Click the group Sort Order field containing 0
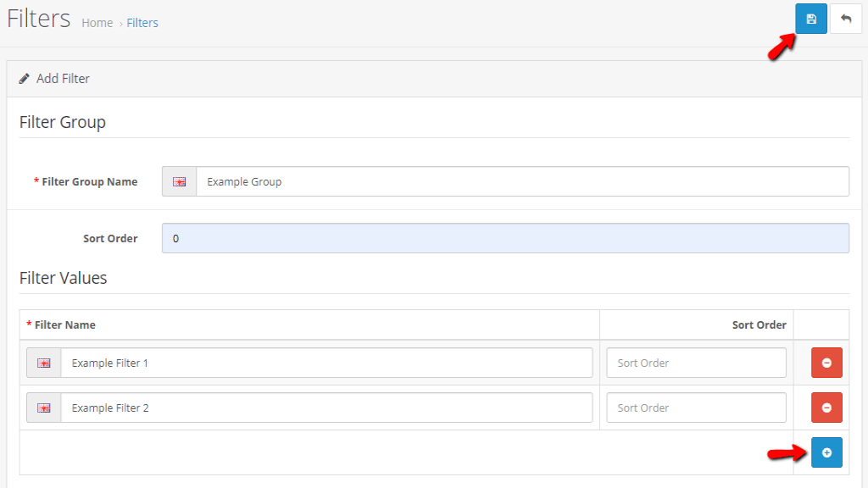This screenshot has width=868, height=488. [505, 238]
